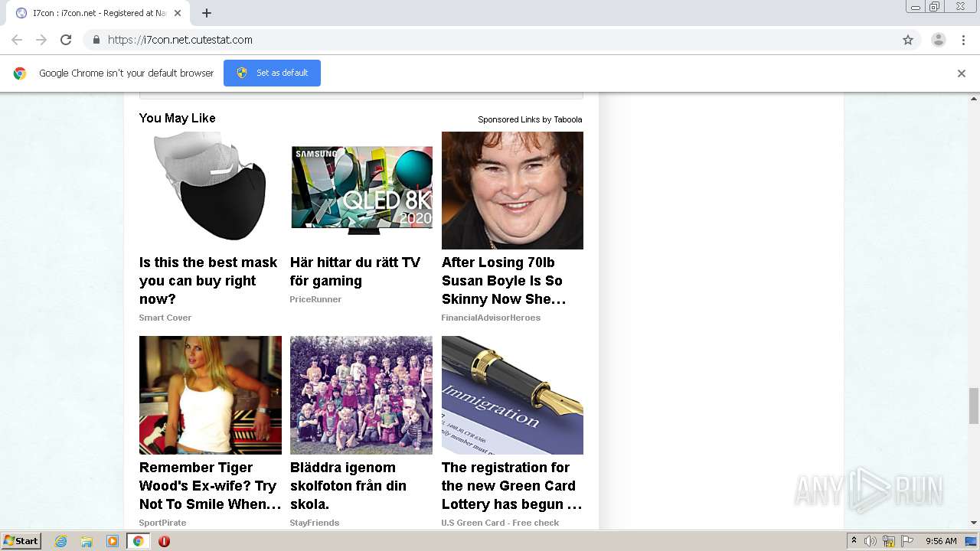Open Windows Media Player taskbar icon

[x=113, y=541]
